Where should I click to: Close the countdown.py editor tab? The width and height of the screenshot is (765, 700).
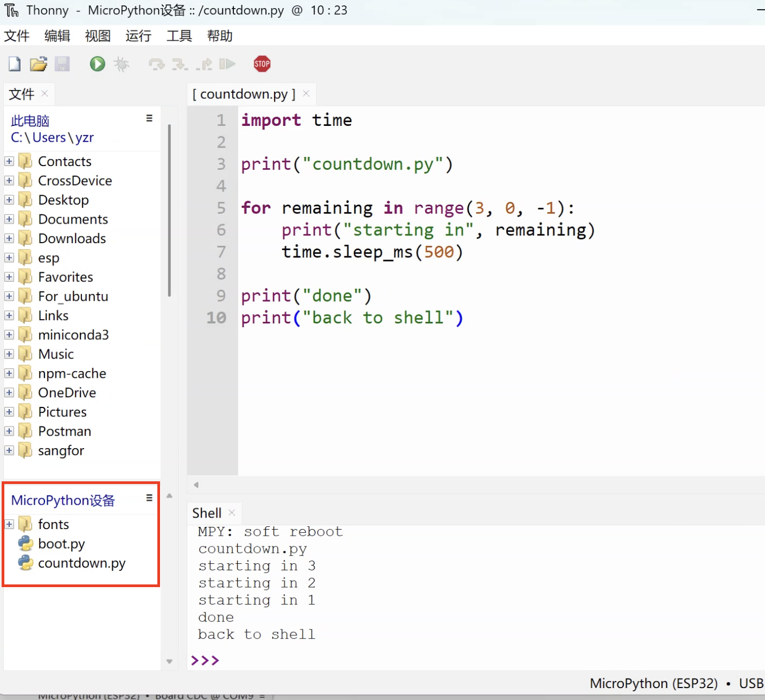(x=306, y=93)
